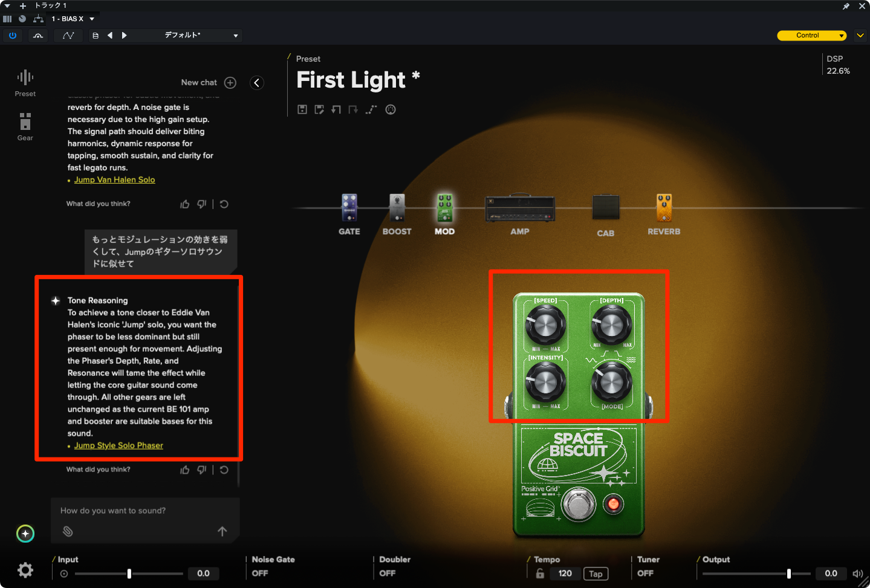This screenshot has height=588, width=870.
Task: Click the MIDI settings icon under preset name
Action: [x=391, y=109]
